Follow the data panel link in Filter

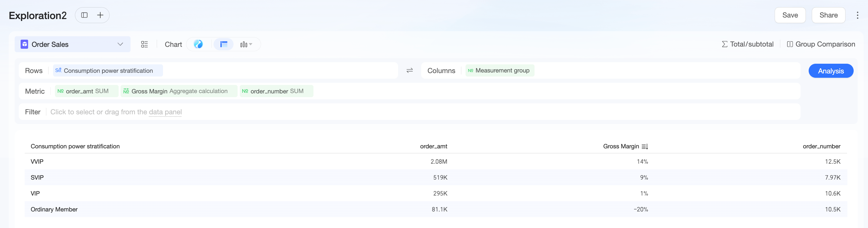165,112
